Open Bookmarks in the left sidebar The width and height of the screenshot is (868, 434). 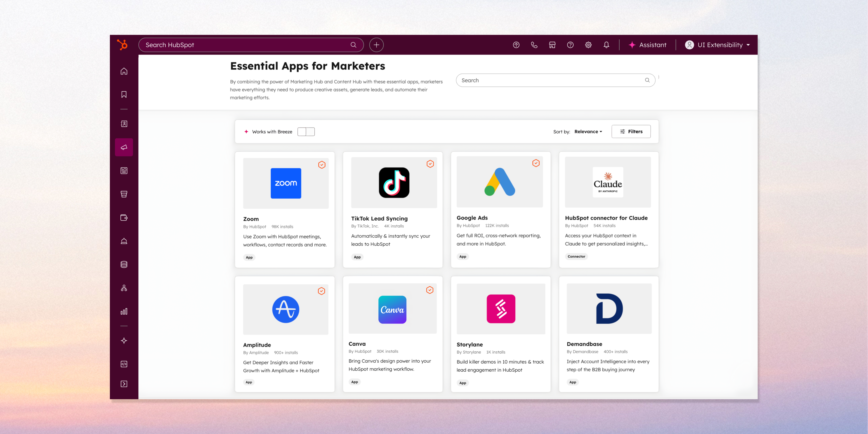click(124, 95)
